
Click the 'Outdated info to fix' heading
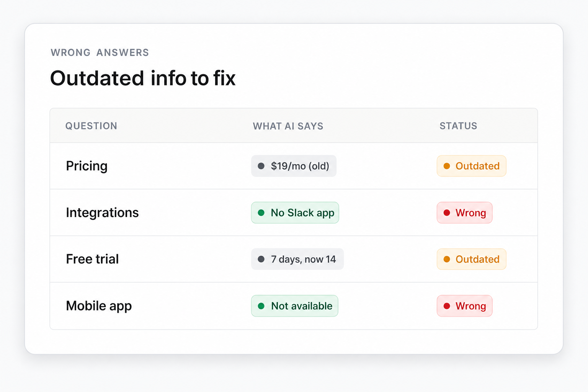pos(143,78)
